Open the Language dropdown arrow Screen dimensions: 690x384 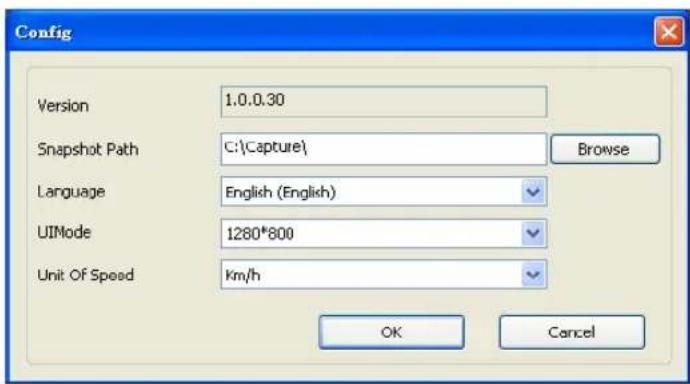point(533,192)
